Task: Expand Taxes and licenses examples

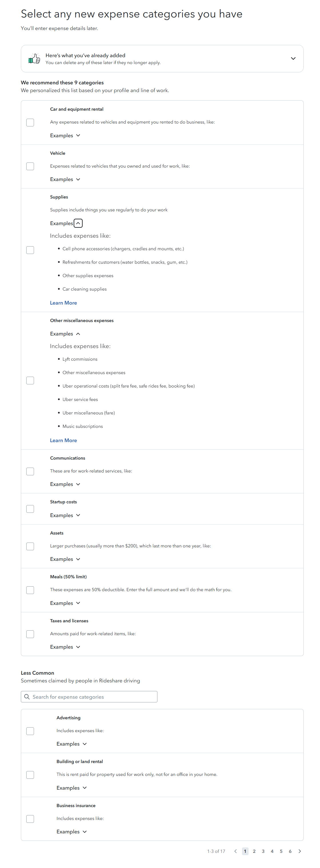Action: coord(78,647)
